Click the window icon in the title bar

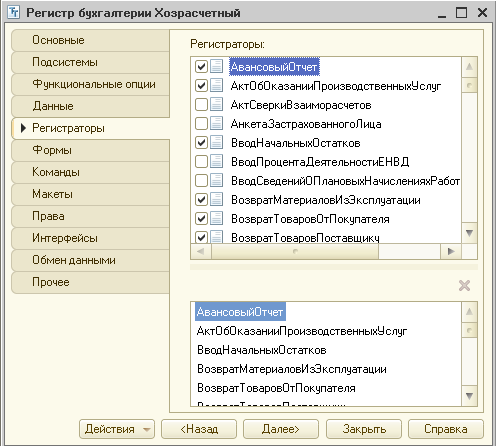click(13, 12)
